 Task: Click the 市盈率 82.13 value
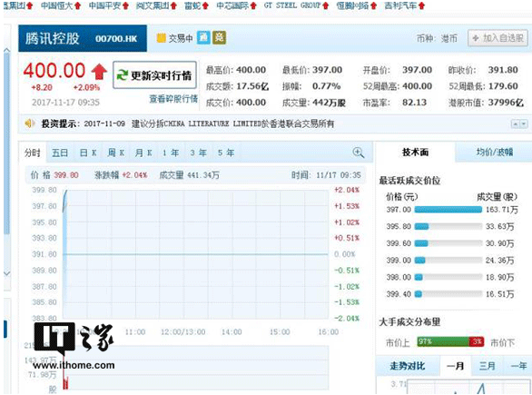tap(414, 102)
